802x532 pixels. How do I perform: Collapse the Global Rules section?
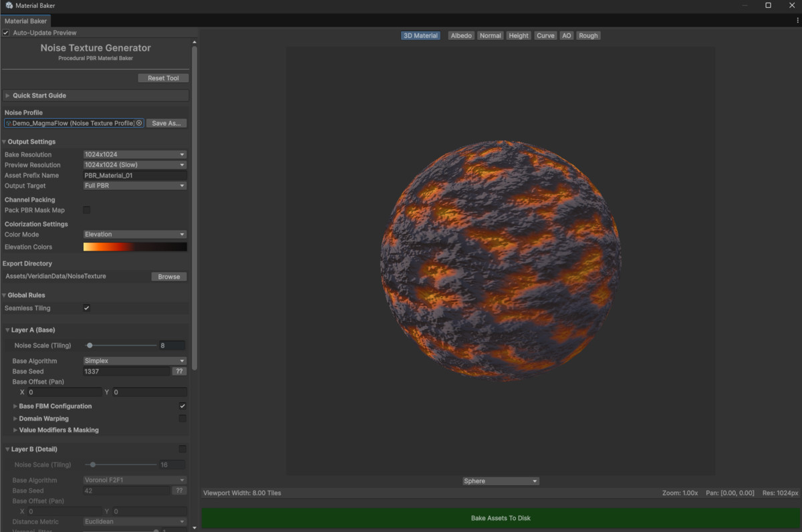(4, 295)
